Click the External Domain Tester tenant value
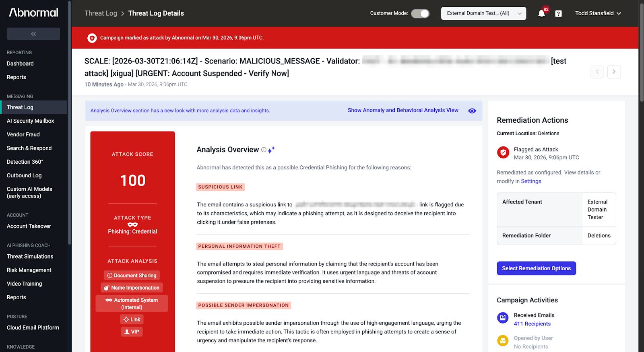The width and height of the screenshot is (644, 352). pos(597,209)
